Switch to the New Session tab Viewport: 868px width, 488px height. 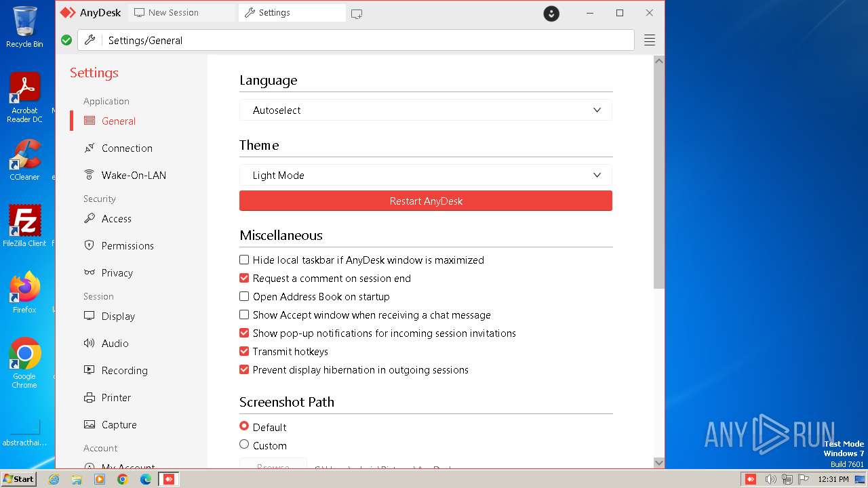tap(182, 13)
